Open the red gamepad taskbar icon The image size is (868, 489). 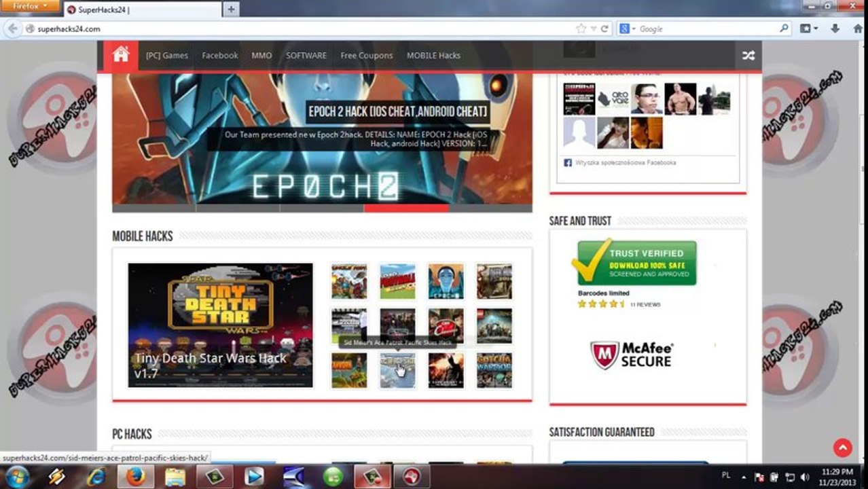[412, 476]
